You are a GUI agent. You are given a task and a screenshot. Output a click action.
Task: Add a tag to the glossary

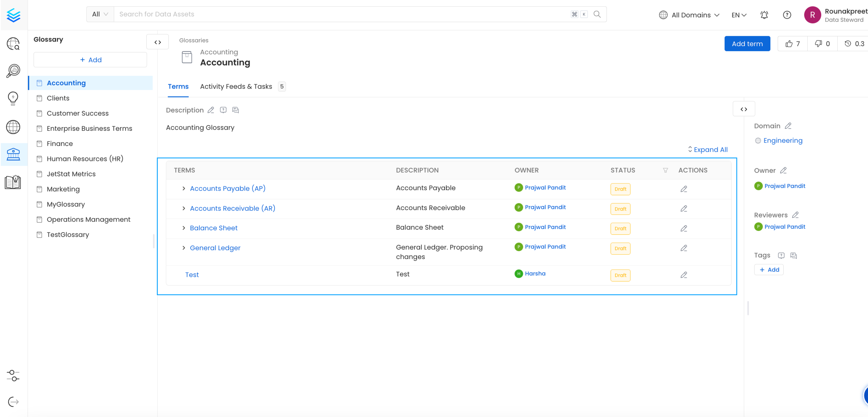769,270
